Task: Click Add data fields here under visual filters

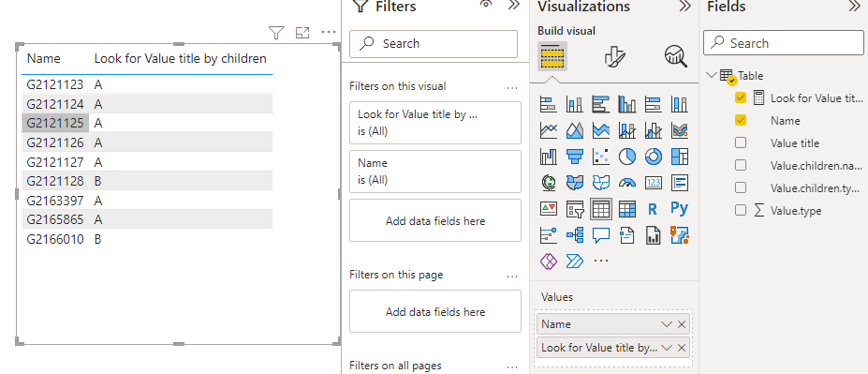Action: click(435, 220)
